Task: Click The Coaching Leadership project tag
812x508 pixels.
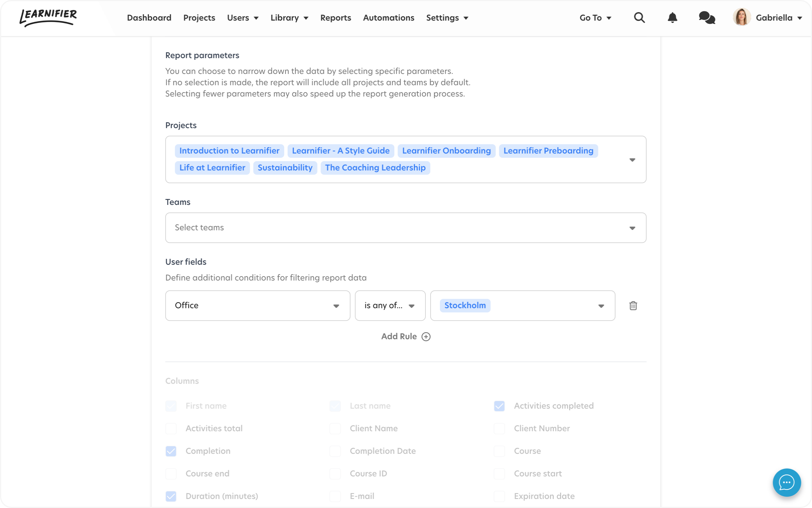Action: 375,167
